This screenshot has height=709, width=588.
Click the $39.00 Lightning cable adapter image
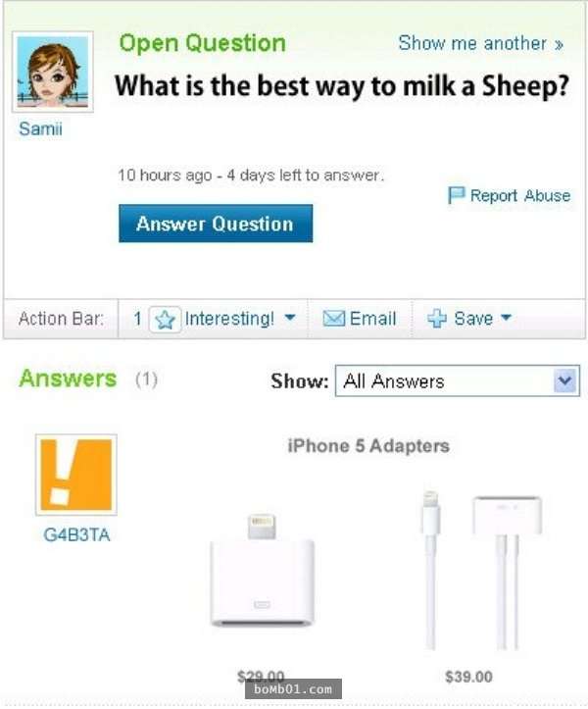pyautogui.click(x=481, y=570)
